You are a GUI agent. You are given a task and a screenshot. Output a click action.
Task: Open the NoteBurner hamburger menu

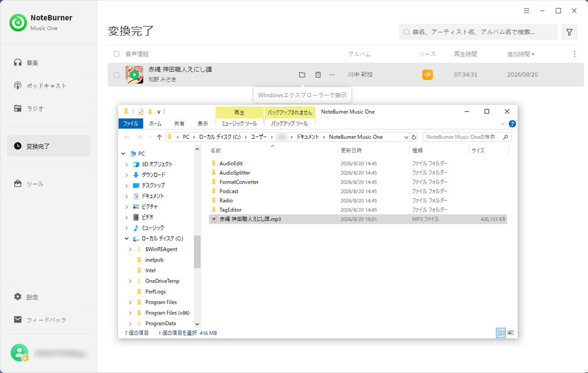tap(526, 11)
